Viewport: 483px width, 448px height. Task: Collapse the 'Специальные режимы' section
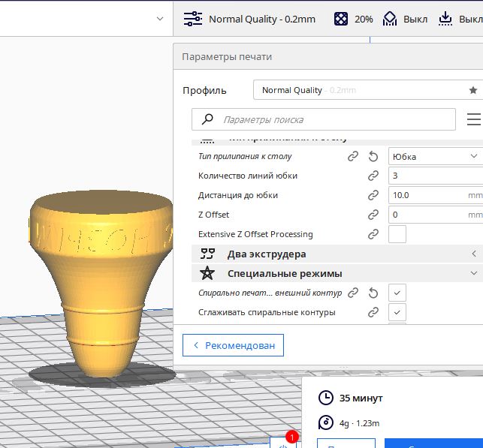tap(337, 274)
